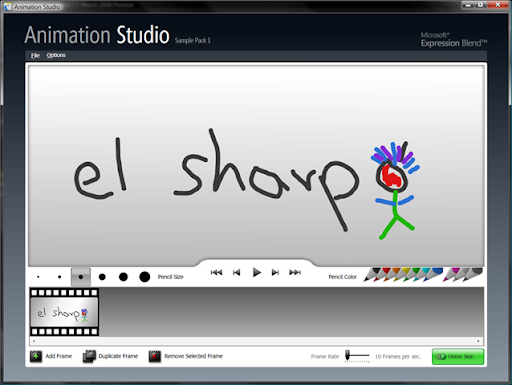The width and height of the screenshot is (512, 385).
Task: Open the File menu
Action: 35,55
